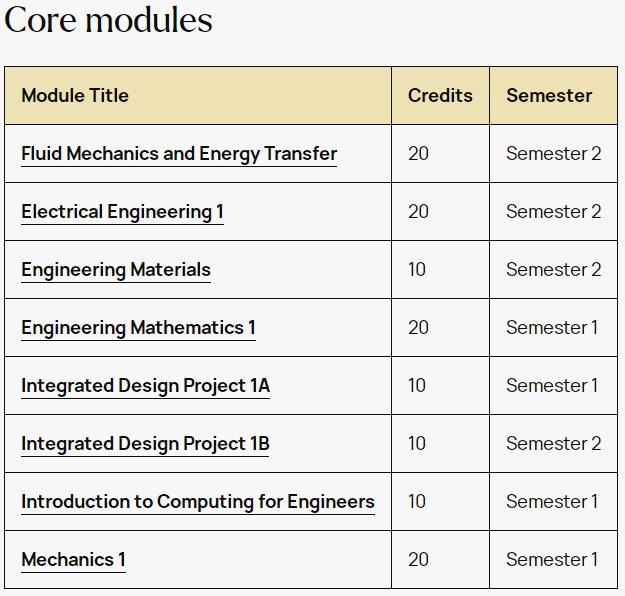Open Introduction to Computing for Engineers
Screen dimensions: 625x596
pos(198,502)
